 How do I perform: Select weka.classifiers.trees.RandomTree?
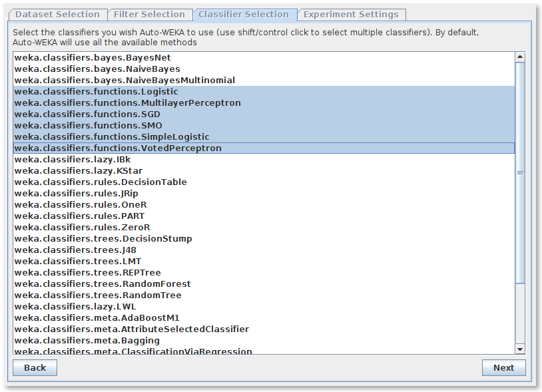(x=264, y=295)
